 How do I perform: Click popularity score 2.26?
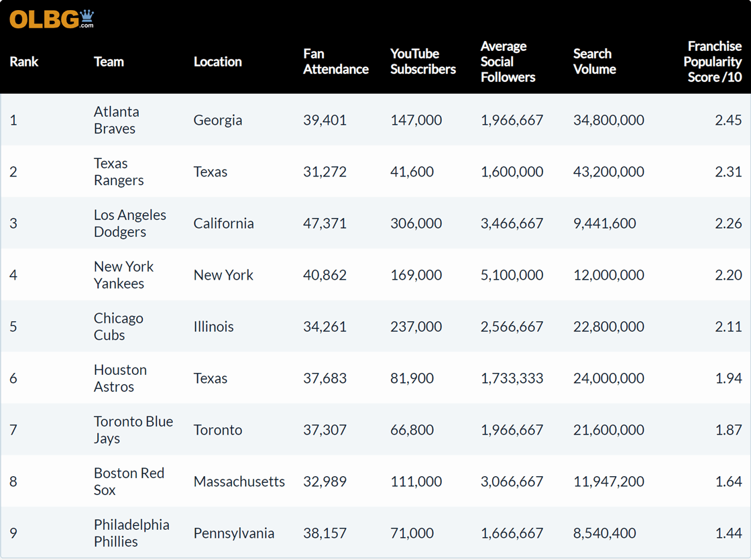point(728,223)
